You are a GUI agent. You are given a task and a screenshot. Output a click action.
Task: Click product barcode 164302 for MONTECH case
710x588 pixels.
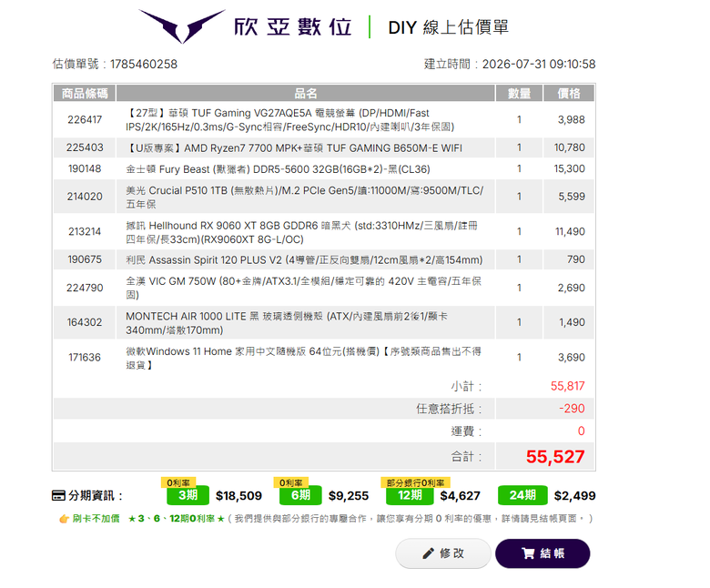[x=85, y=322]
